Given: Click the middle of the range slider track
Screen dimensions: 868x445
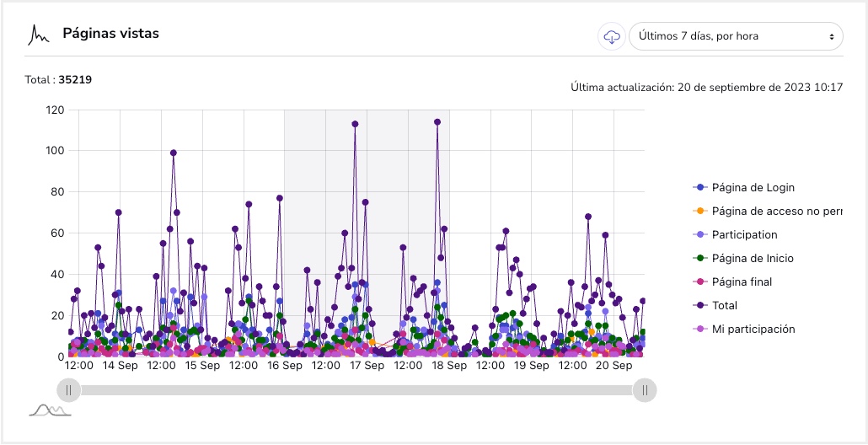Looking at the screenshot, I should coord(356,390).
